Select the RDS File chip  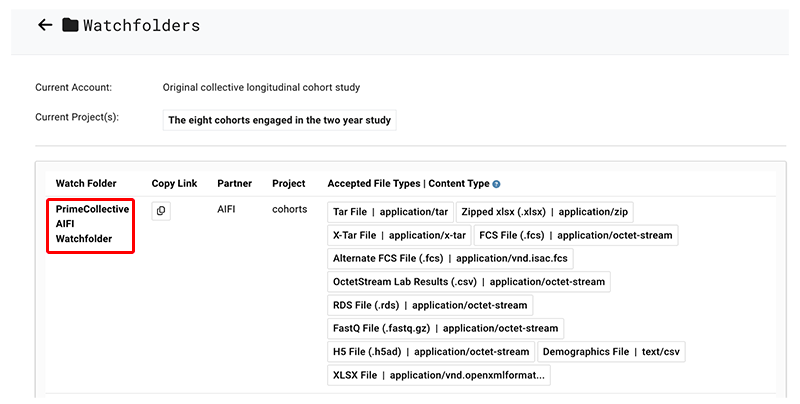(x=430, y=305)
